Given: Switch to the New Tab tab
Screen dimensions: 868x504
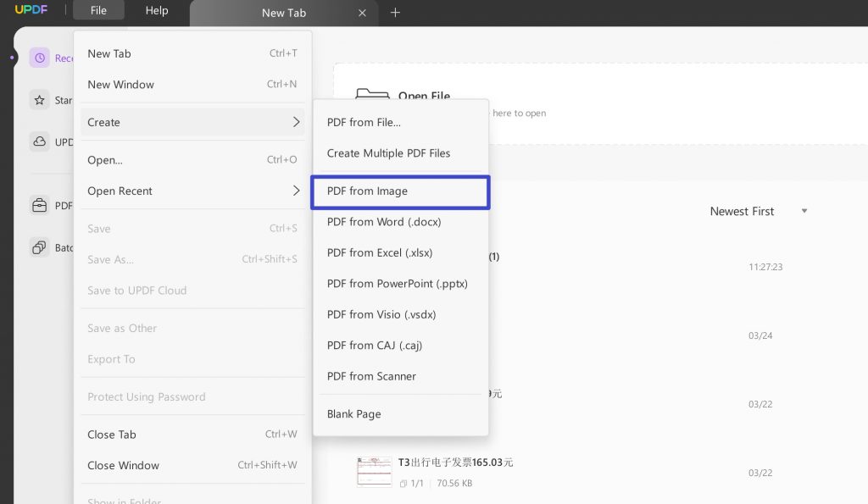Looking at the screenshot, I should pyautogui.click(x=284, y=13).
